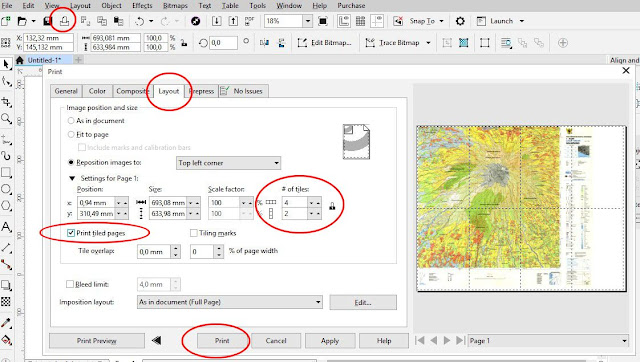Screen dimensions: 640x362
Task: Switch to the General tab
Action: 66,91
